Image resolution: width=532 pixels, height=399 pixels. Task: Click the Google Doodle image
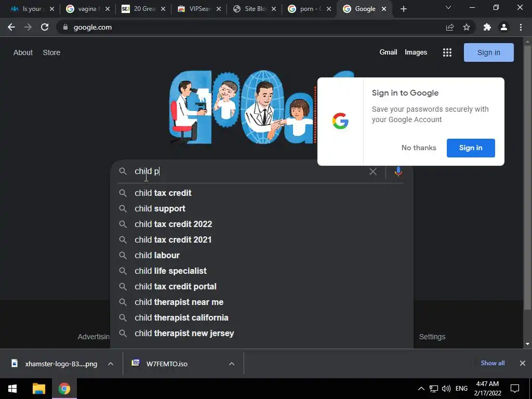[x=243, y=107]
